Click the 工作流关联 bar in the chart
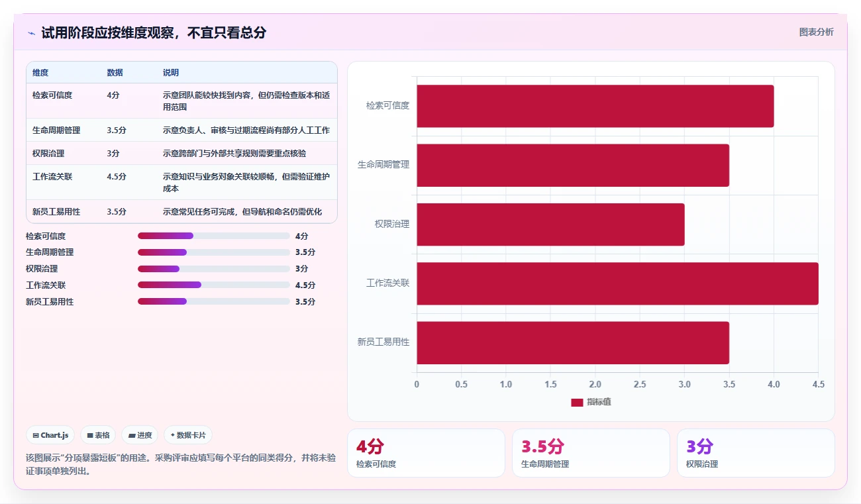This screenshot has height=504, width=861. 617,283
